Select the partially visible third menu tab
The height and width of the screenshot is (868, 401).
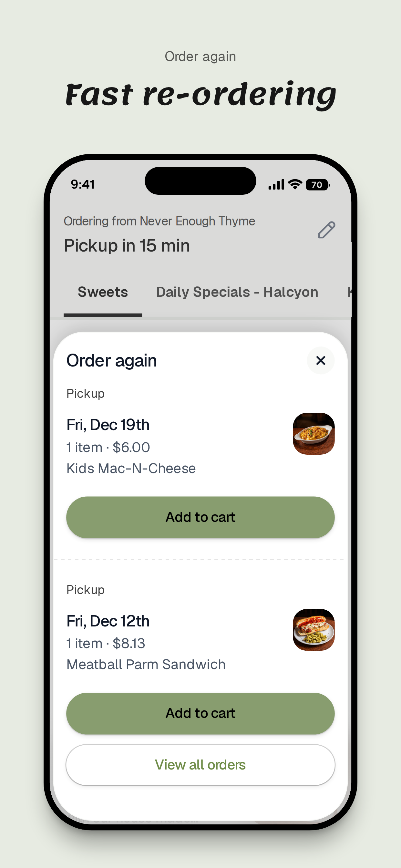(349, 292)
